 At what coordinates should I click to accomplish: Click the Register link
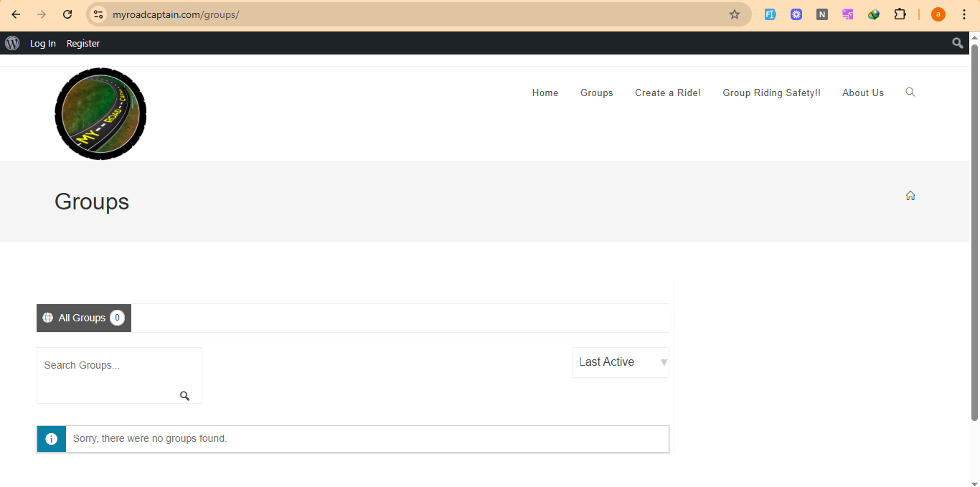pyautogui.click(x=83, y=44)
